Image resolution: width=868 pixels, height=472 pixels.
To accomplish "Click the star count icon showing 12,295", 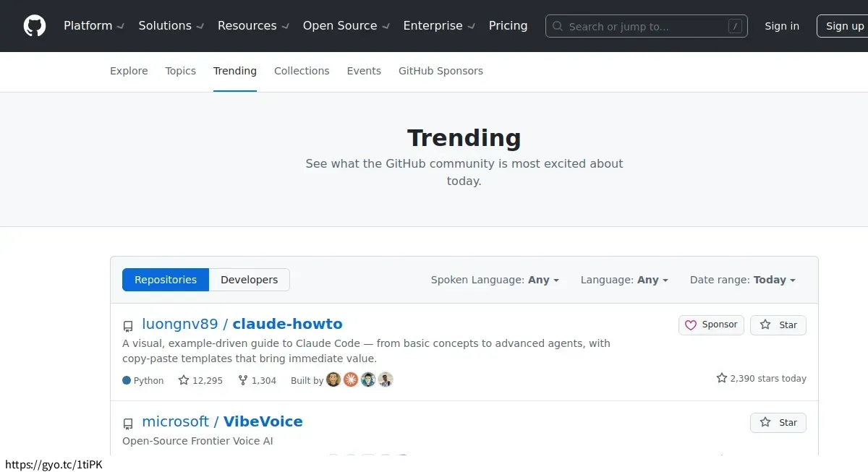I will 184,380.
